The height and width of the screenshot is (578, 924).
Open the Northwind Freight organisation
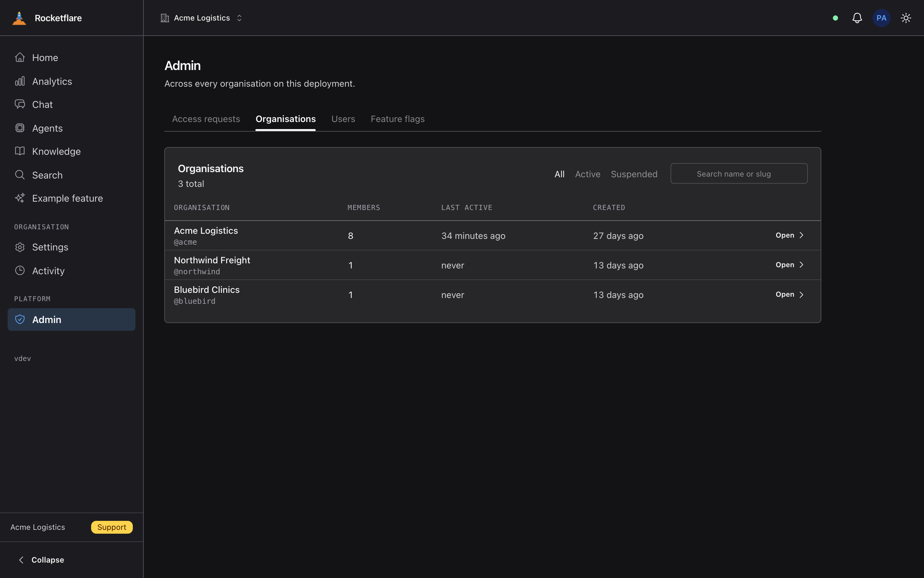click(790, 265)
